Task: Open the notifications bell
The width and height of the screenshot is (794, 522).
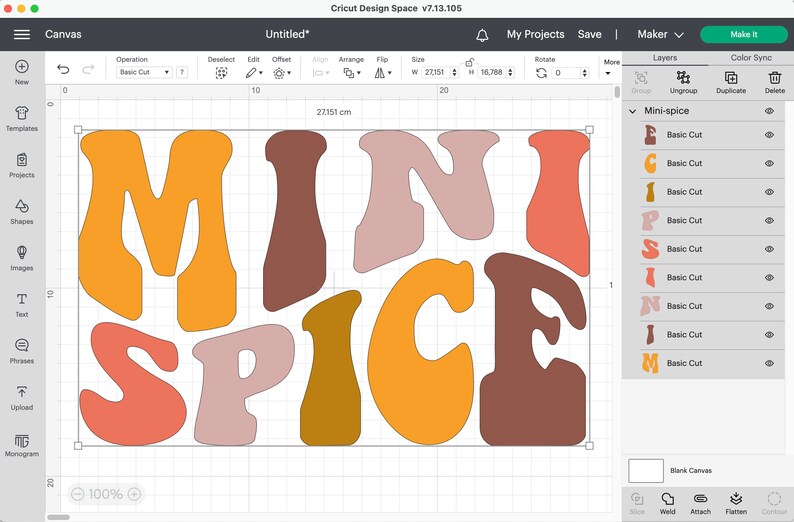Action: (x=482, y=35)
